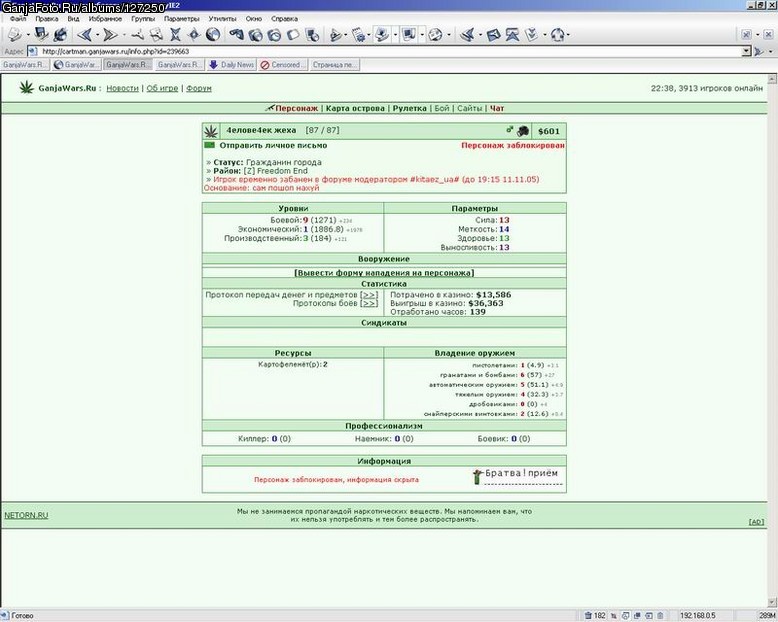
Task: Click Вывести форму нападения на персонажа
Action: tap(384, 273)
